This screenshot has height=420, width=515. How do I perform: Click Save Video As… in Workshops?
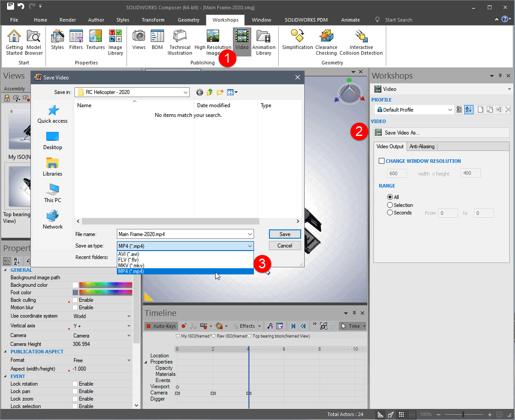click(441, 133)
